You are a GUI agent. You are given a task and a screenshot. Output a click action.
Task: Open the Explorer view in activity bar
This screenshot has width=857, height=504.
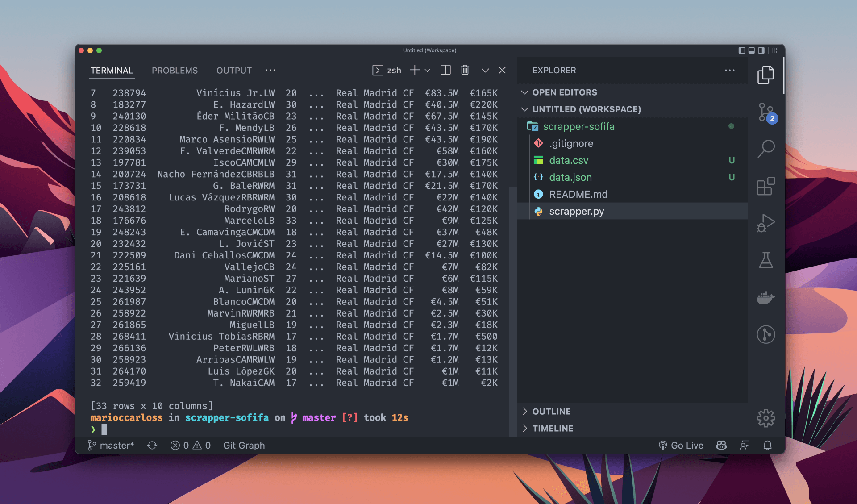pyautogui.click(x=766, y=75)
